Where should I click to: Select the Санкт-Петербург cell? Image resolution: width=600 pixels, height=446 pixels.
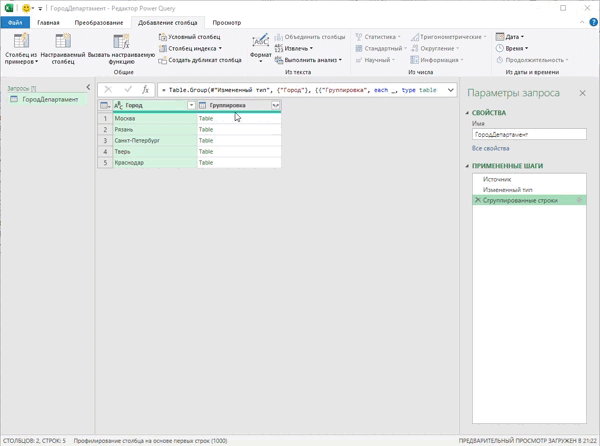(x=155, y=141)
